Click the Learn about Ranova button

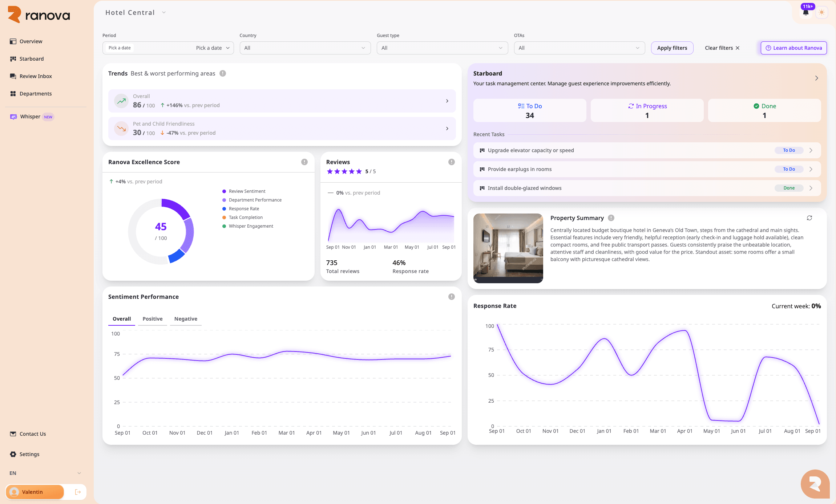tap(793, 48)
